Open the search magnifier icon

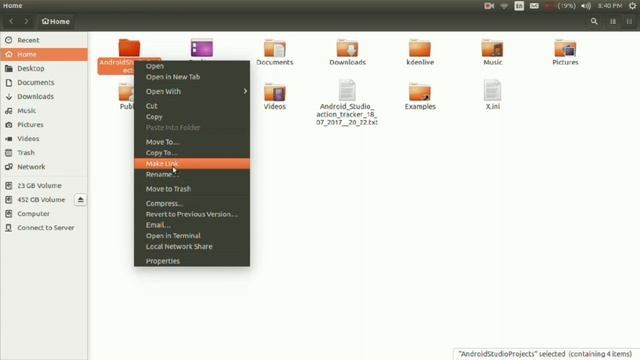click(x=594, y=21)
